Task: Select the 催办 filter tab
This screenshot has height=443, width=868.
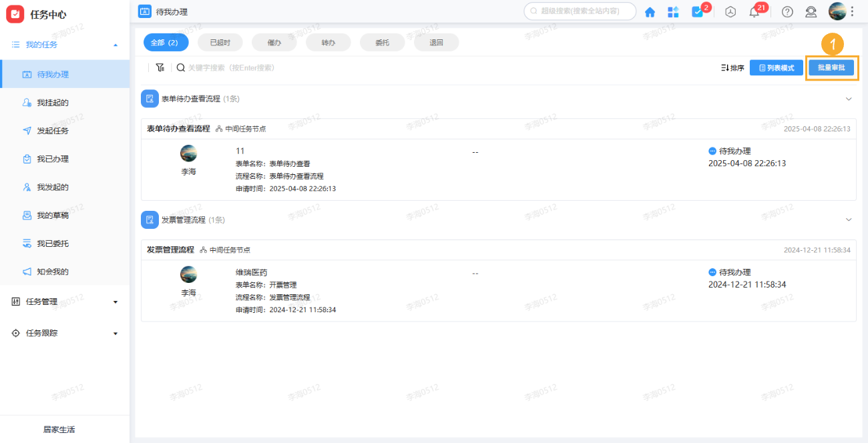Action: (x=274, y=41)
